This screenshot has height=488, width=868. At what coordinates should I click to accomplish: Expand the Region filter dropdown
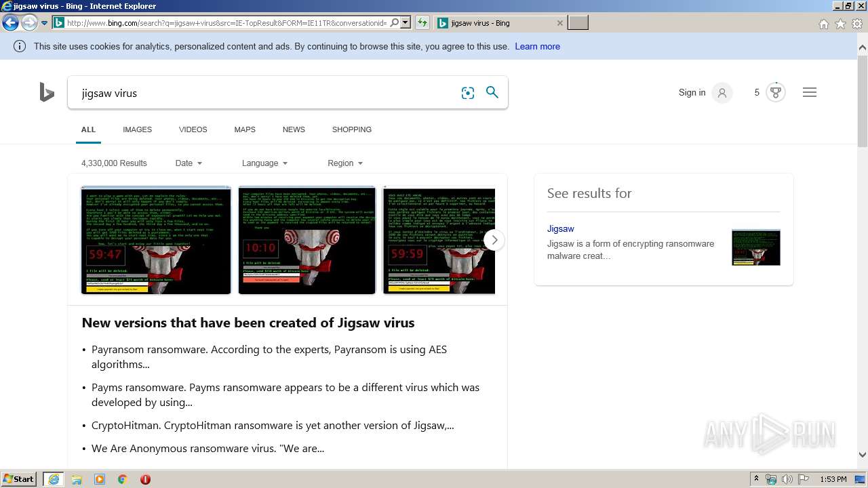pos(345,163)
